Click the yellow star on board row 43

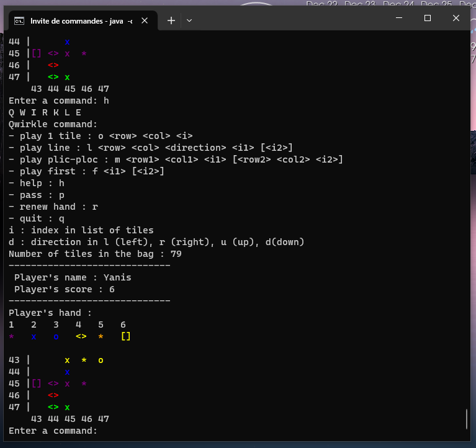84,361
